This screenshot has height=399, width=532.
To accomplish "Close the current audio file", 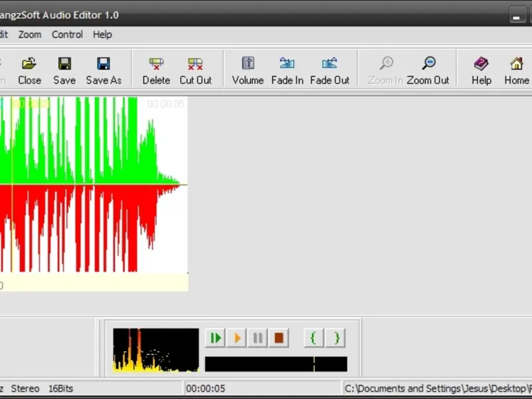I will point(29,70).
